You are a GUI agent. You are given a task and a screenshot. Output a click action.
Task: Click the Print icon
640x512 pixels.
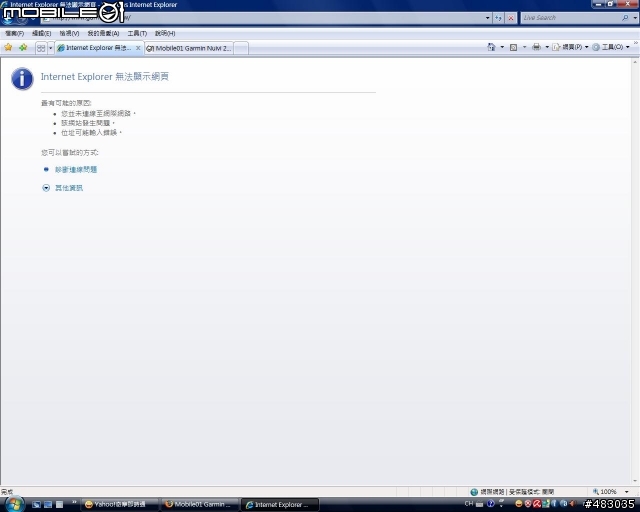pyautogui.click(x=536, y=47)
